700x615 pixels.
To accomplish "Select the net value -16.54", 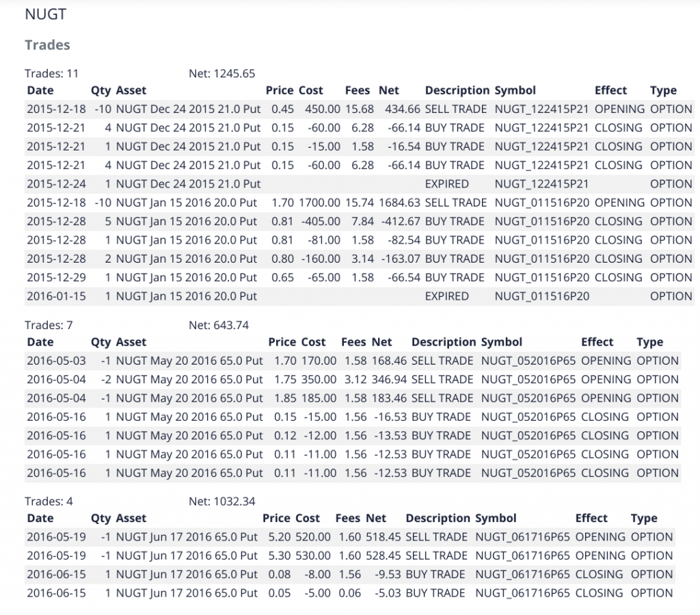I will click(404, 146).
